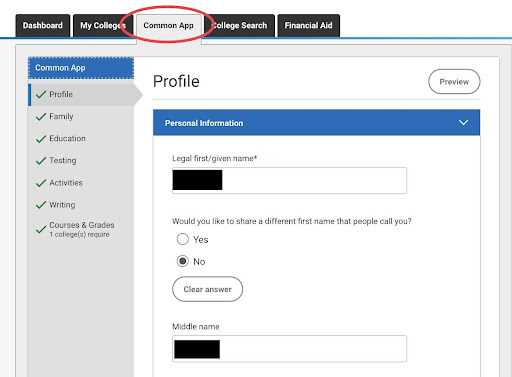The image size is (512, 377).
Task: Click the Preview button
Action: click(454, 82)
